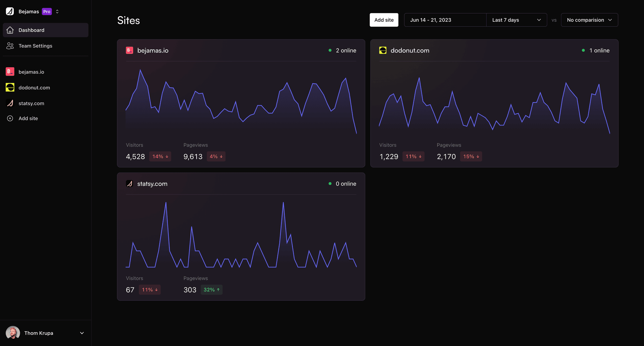
Task: Click the 0 online status on statsy.com
Action: tap(342, 184)
